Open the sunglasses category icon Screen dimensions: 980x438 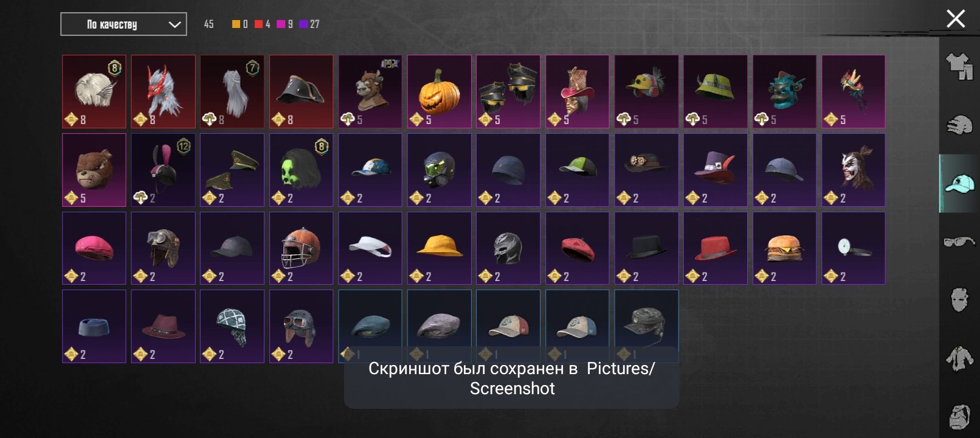(959, 242)
